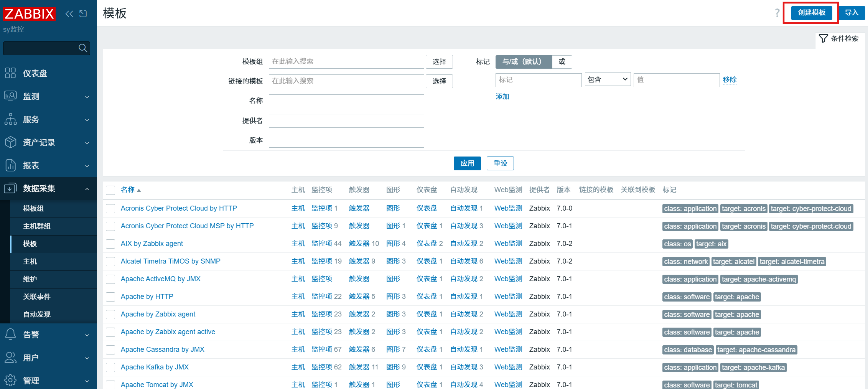Click the 版本 filter input field
This screenshot has width=868, height=389.
[x=346, y=141]
